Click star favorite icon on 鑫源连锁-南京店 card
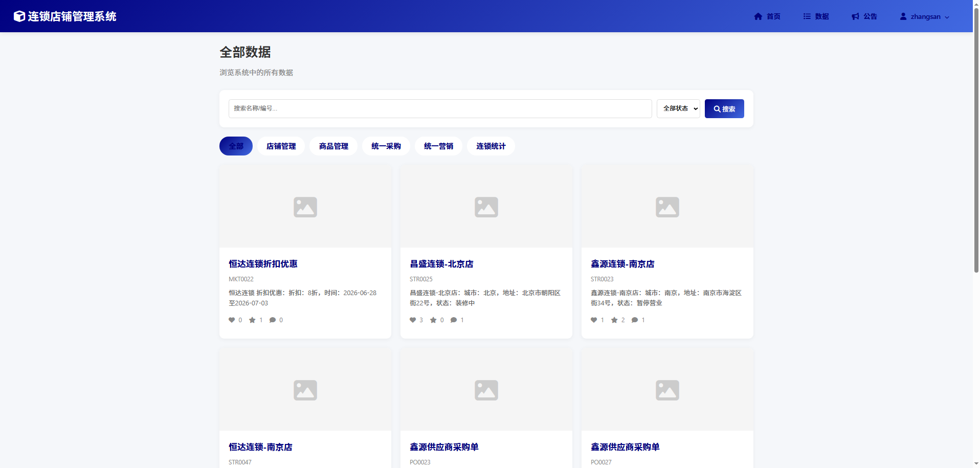Viewport: 980px width, 468px height. coord(614,320)
